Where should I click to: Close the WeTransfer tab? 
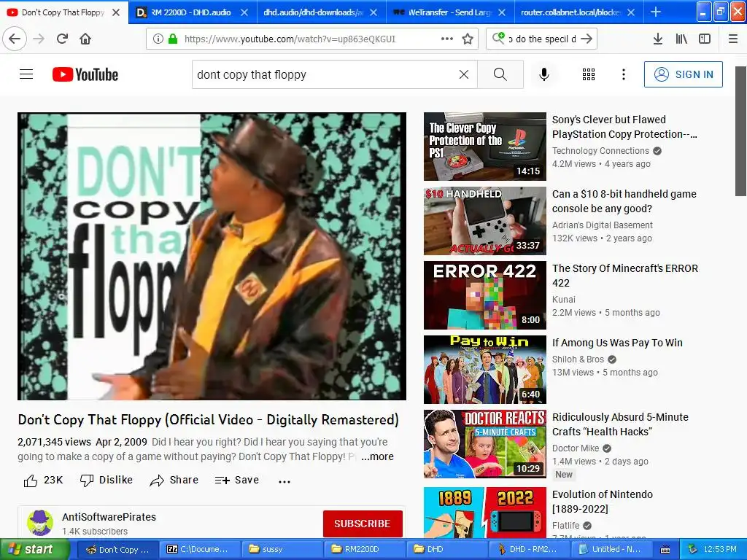[x=502, y=12]
